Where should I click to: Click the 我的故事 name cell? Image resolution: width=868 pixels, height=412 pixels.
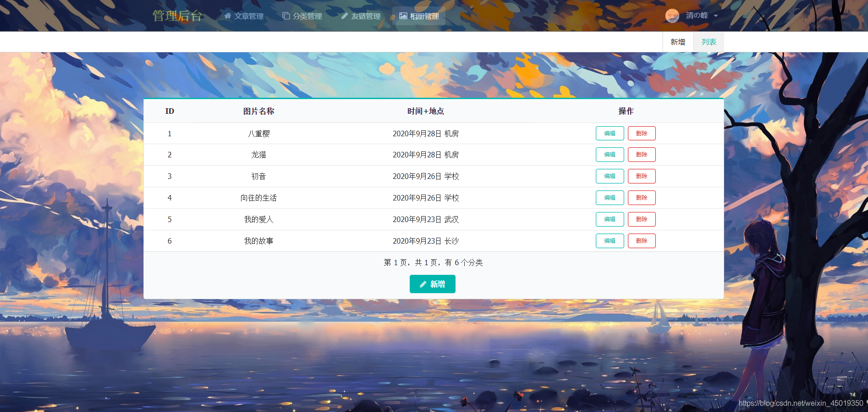pos(258,241)
